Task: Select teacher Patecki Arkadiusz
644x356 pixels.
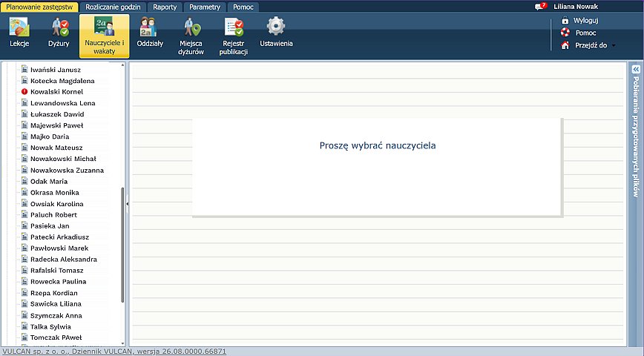Action: coord(59,237)
